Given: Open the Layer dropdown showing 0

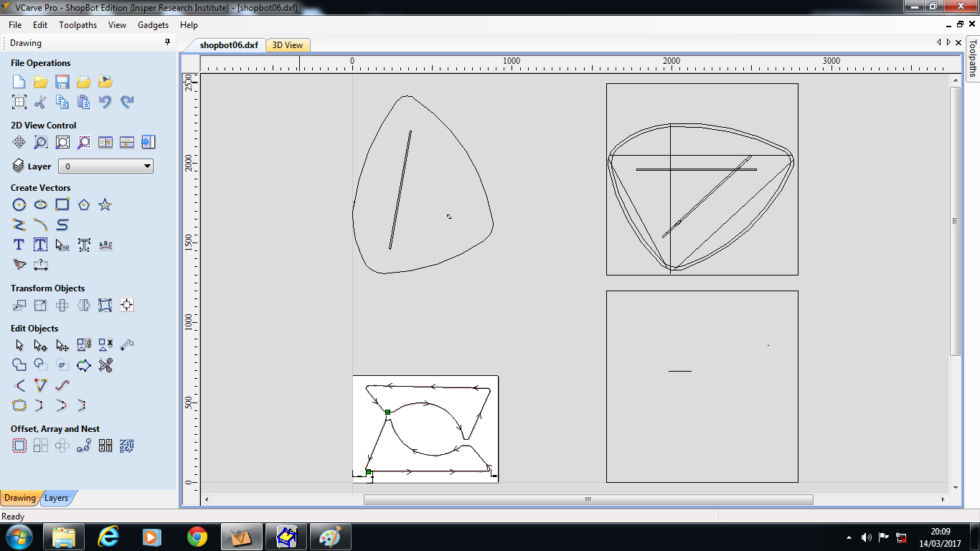Looking at the screenshot, I should [x=105, y=166].
